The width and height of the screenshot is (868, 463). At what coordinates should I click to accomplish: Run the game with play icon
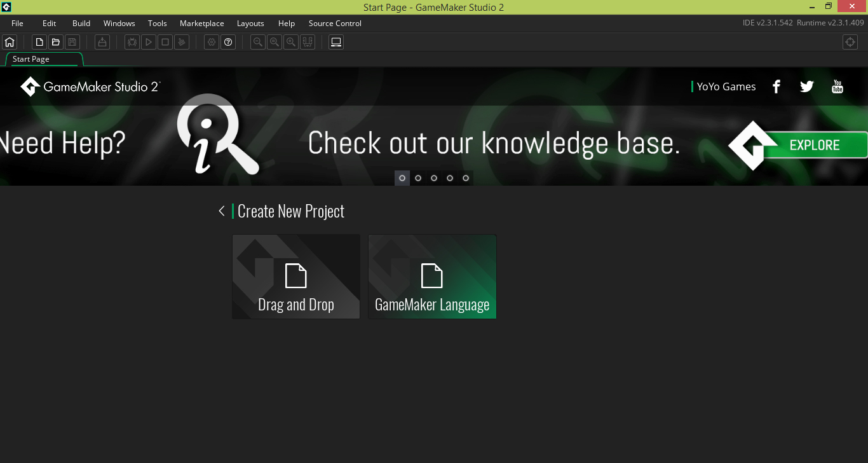point(149,43)
